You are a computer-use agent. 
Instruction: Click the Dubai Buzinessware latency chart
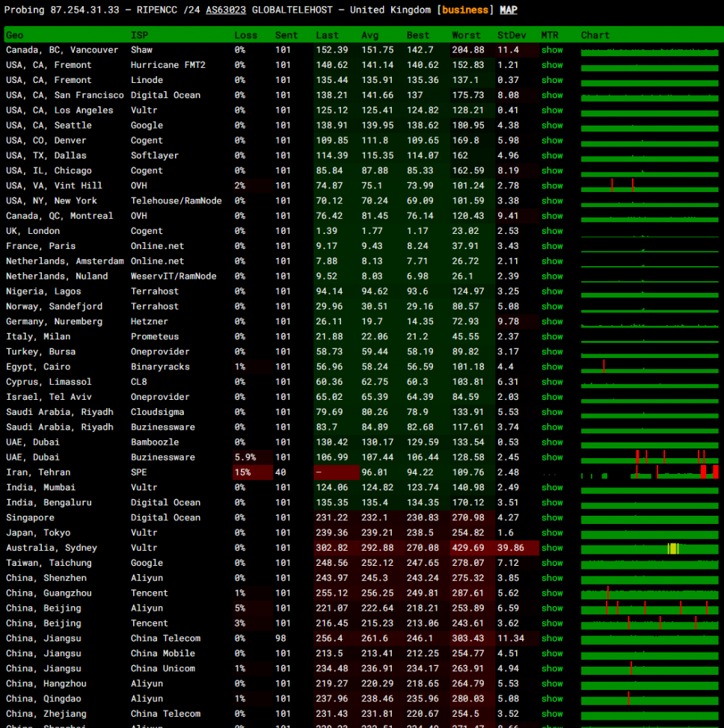point(650,457)
